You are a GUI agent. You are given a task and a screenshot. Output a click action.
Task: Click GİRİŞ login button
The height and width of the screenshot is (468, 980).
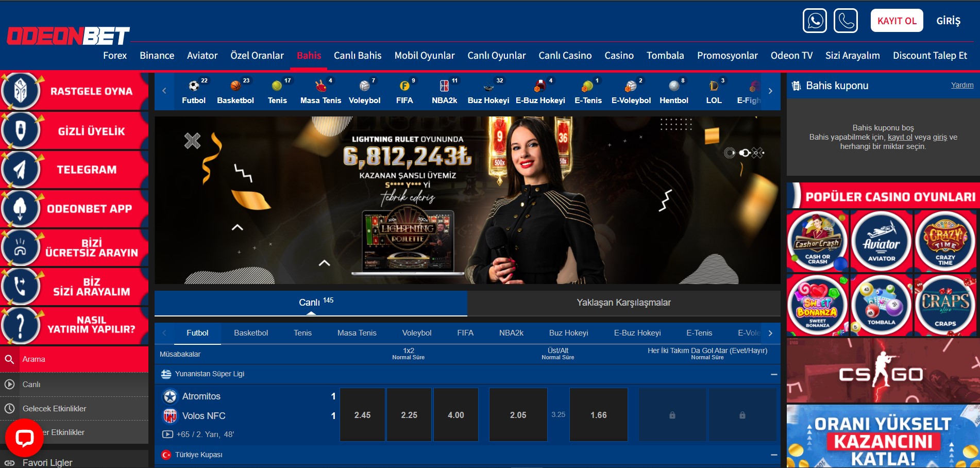[x=949, y=21]
